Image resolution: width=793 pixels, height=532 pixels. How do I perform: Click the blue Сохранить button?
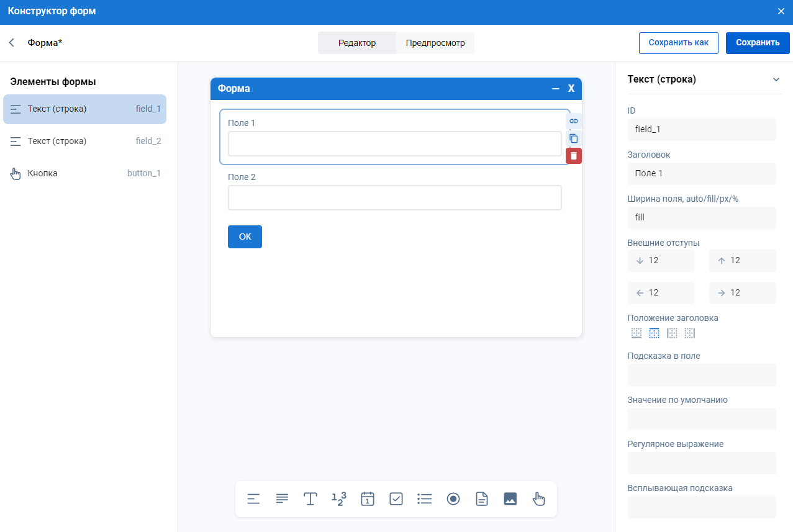coord(758,43)
